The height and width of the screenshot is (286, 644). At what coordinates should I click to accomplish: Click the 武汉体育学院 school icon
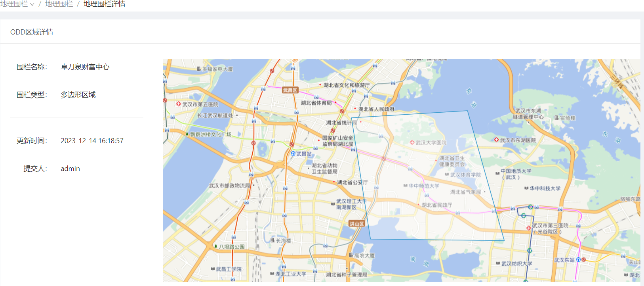tap(447, 175)
